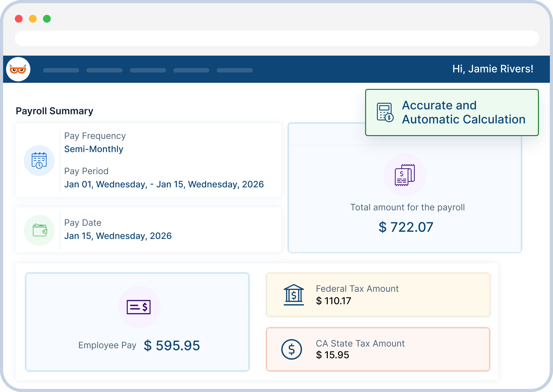Select the last navigation menu item
The width and height of the screenshot is (553, 392).
click(234, 70)
